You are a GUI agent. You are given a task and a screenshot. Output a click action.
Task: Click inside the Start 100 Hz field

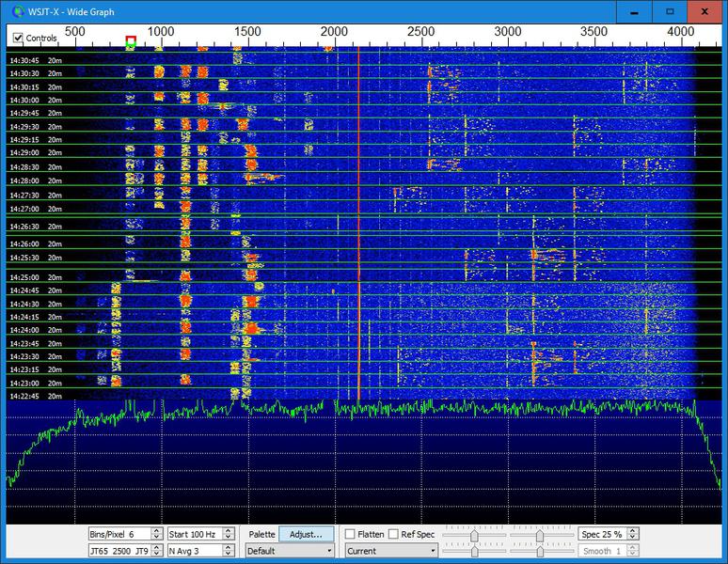[x=193, y=534]
